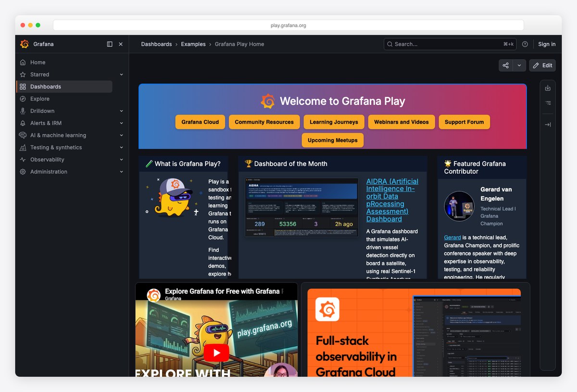The image size is (577, 392).
Task: Open Webinars and Videos button
Action: (401, 122)
